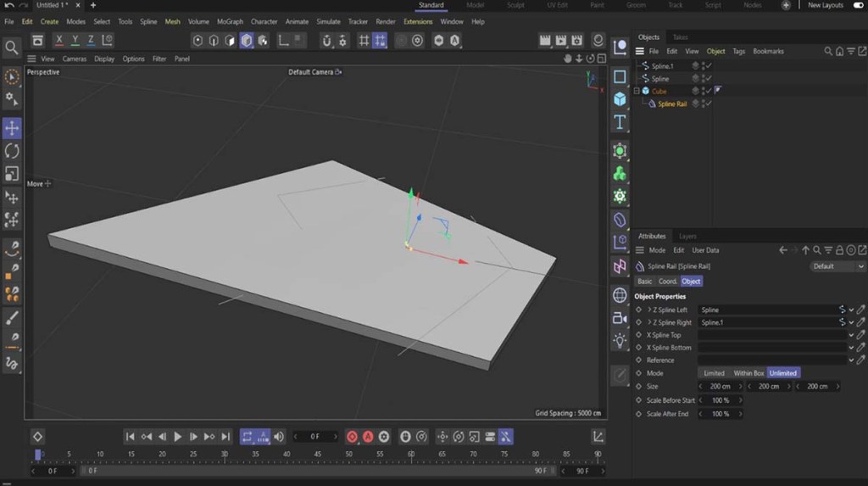Screen dimensions: 868x486
Task: Expand the Z Spline Left parameter
Action: [x=650, y=310]
